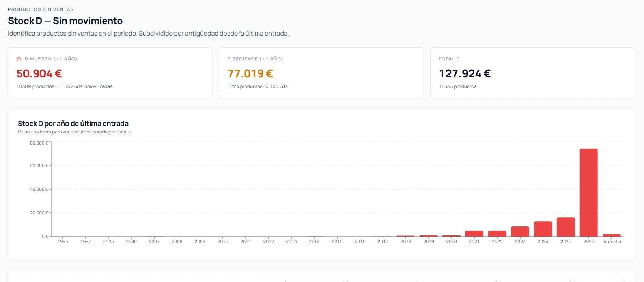Click the 'D RECIENTE (<1 AÑO)' card label

[x=255, y=59]
